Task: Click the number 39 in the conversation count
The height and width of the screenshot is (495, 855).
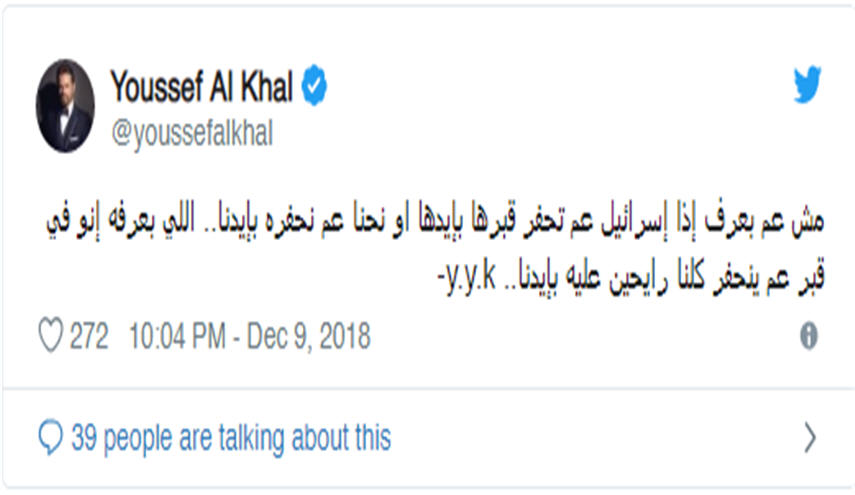Action: point(82,437)
